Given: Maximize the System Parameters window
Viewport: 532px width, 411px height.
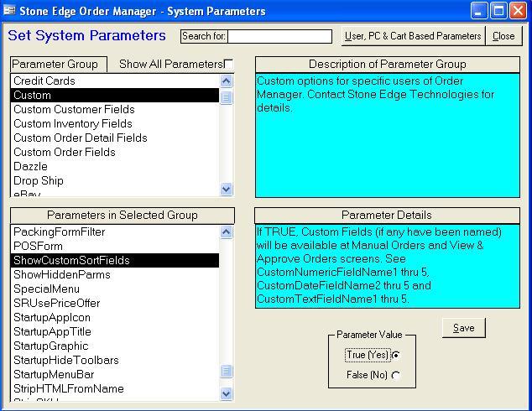Looking at the screenshot, I should 498,11.
